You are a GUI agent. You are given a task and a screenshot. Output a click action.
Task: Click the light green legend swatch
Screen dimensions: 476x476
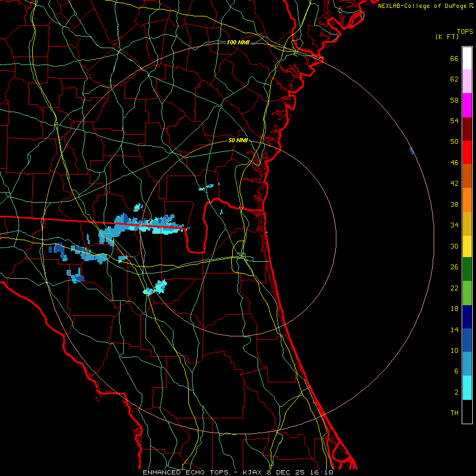coord(467,293)
